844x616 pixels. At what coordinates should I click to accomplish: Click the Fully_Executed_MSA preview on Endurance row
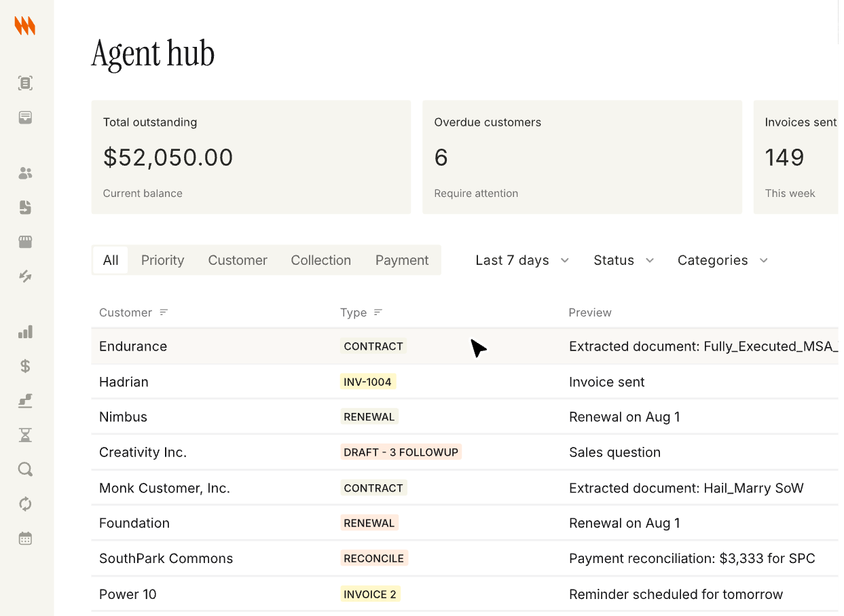pyautogui.click(x=703, y=346)
